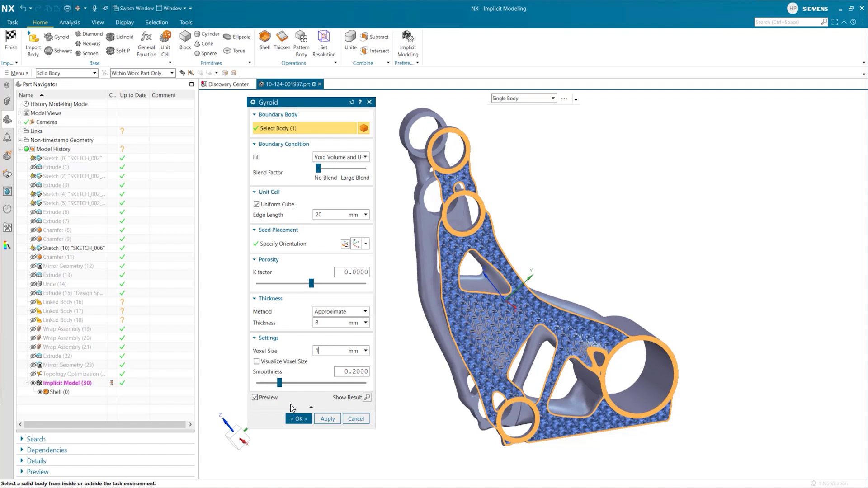Apply the Shell operation
Viewport: 868px width, 488px height.
coord(264,40)
